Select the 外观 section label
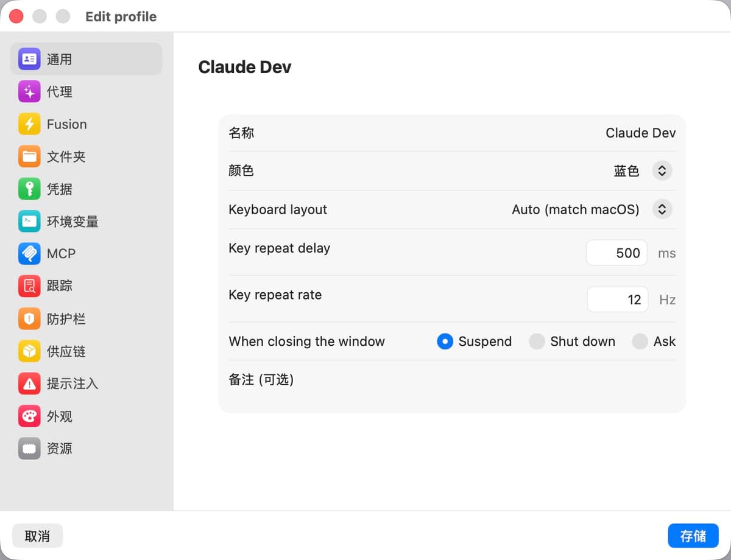This screenshot has width=731, height=560. coord(60,416)
